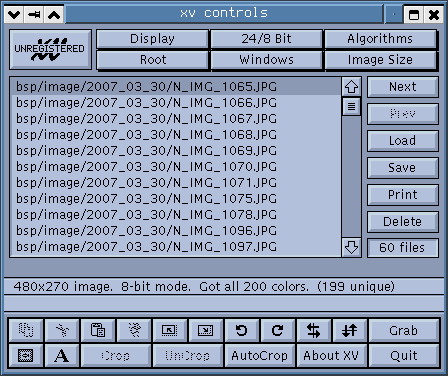Select N_IMG_1078.JPG in the file list
This screenshot has width=448, height=376.
coord(175,215)
